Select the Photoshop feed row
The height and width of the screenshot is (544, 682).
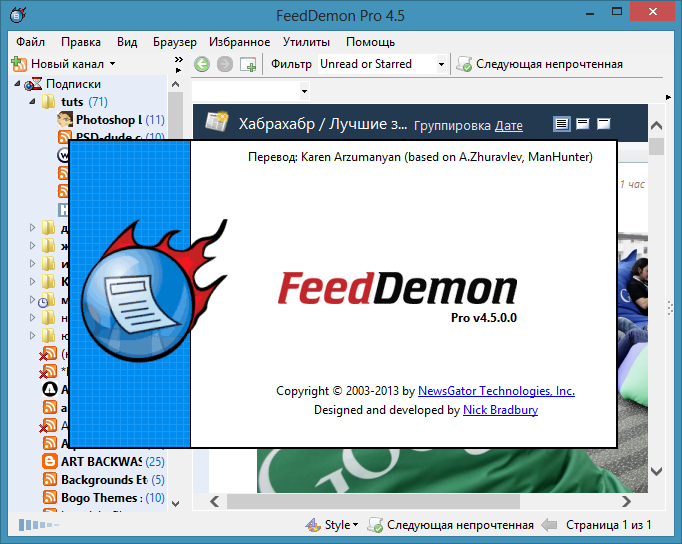coord(110,120)
